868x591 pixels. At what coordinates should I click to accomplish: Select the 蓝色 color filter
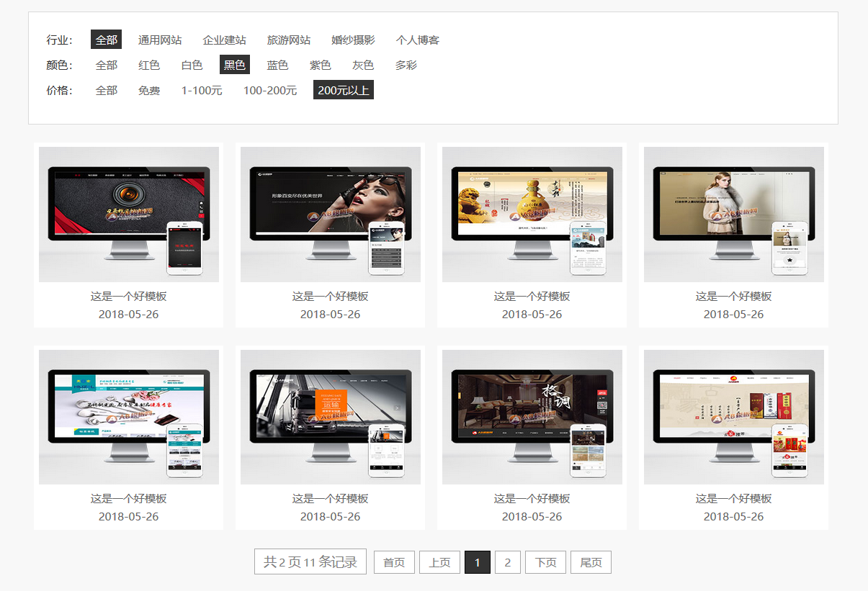coord(277,65)
